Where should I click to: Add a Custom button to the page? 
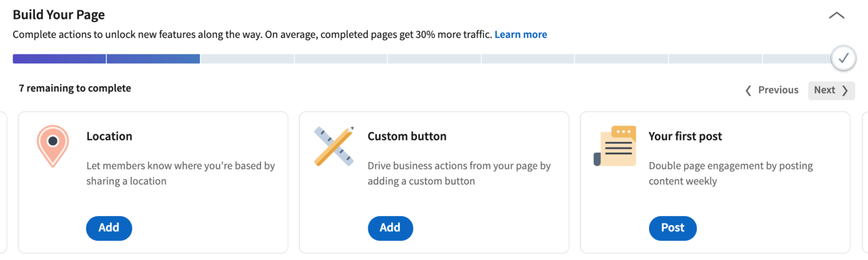pyautogui.click(x=390, y=228)
